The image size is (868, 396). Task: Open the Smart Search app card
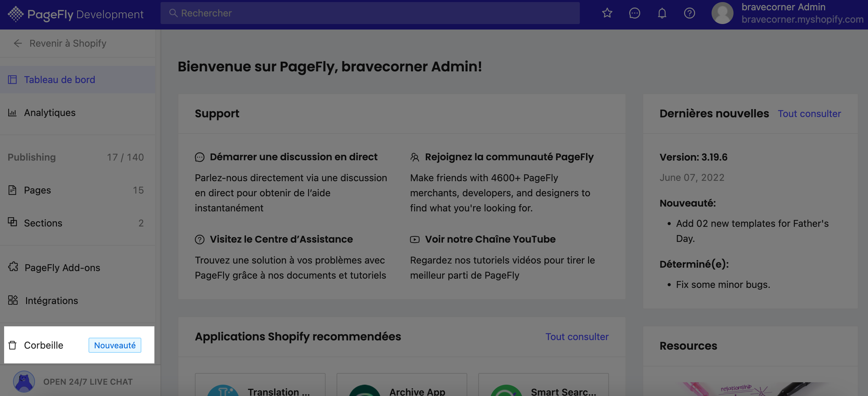click(543, 385)
